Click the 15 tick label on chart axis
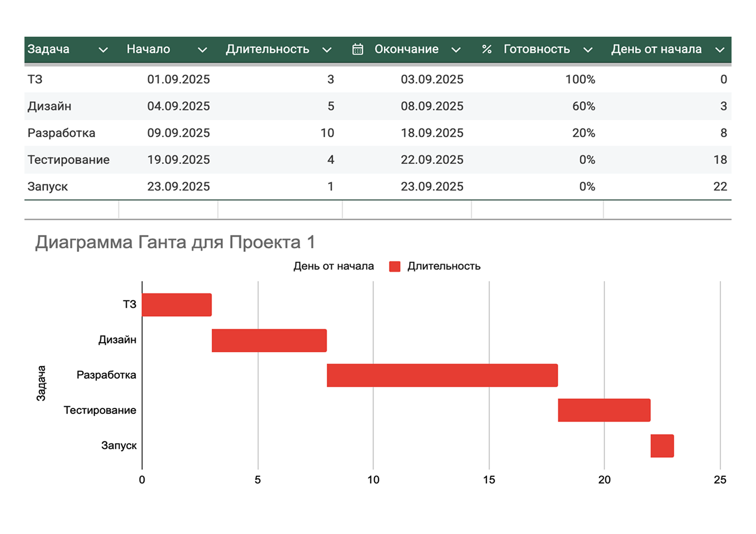Image resolution: width=756 pixels, height=534 pixels. tap(489, 480)
